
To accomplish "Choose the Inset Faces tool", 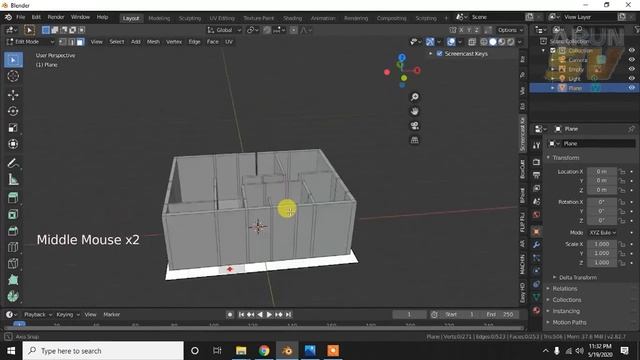I will [13, 214].
